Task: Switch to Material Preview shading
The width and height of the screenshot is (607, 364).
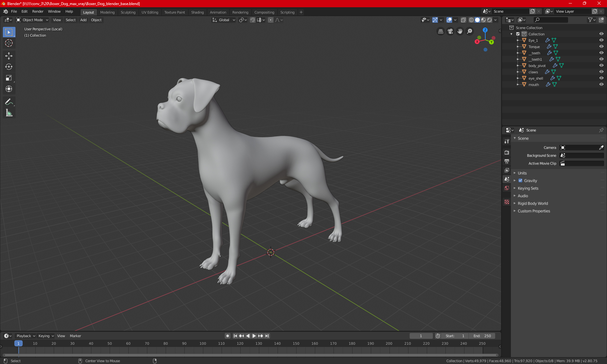Action: pos(483,20)
